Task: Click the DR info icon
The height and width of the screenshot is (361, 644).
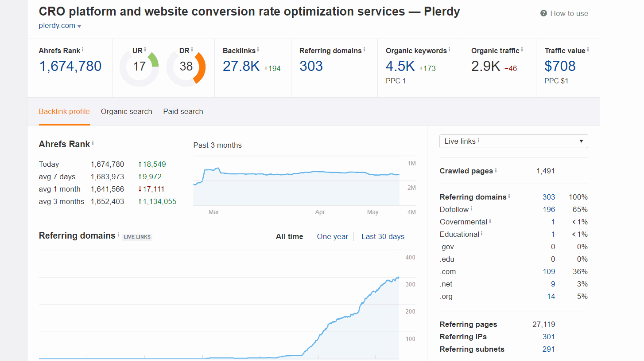Action: [192, 49]
